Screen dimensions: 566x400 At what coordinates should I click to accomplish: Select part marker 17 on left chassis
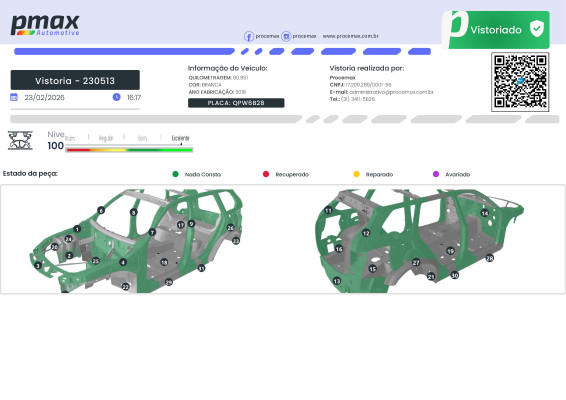click(181, 225)
